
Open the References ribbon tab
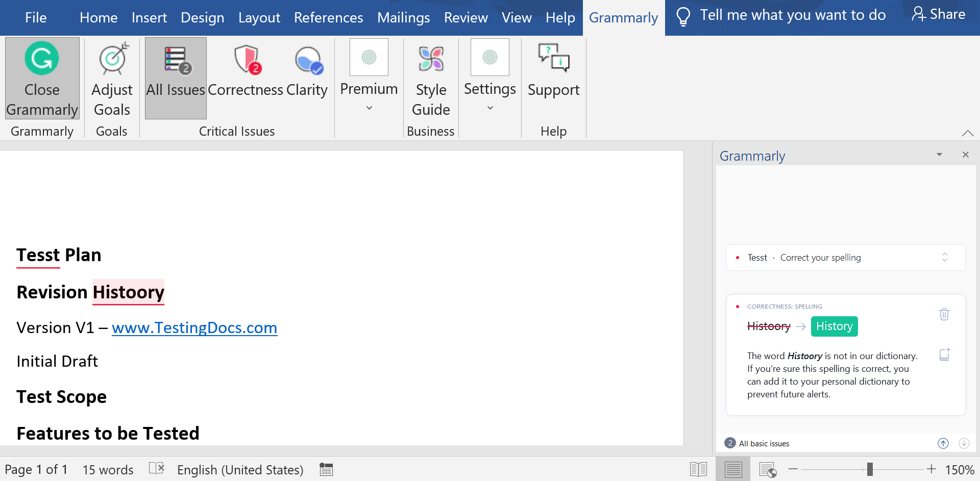(x=328, y=18)
